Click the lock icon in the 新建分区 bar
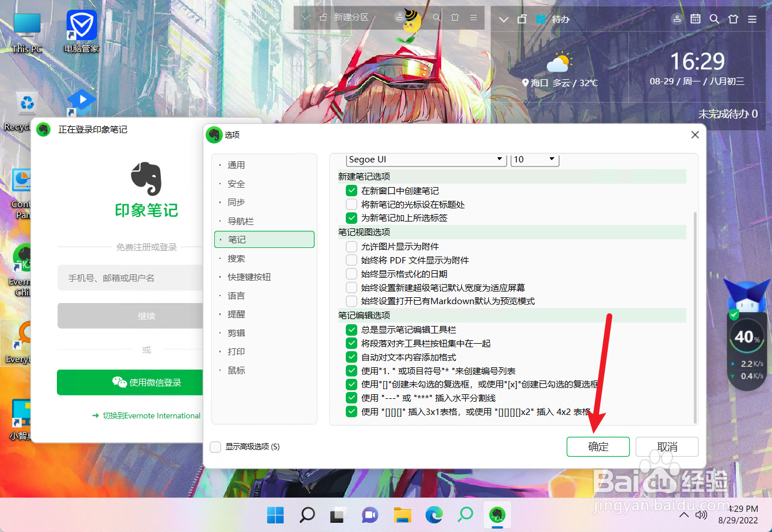Viewport: 772px width, 532px height. click(x=323, y=18)
